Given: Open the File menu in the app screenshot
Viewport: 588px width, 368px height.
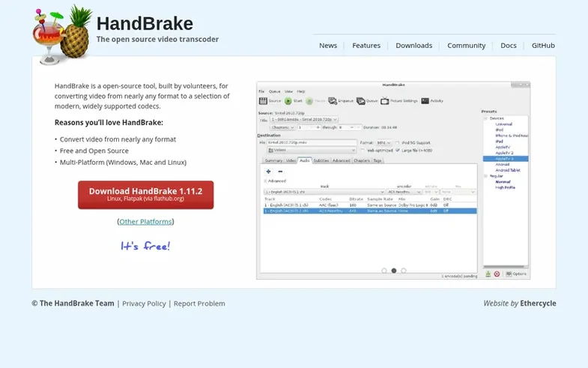Looking at the screenshot, I should coord(261,91).
